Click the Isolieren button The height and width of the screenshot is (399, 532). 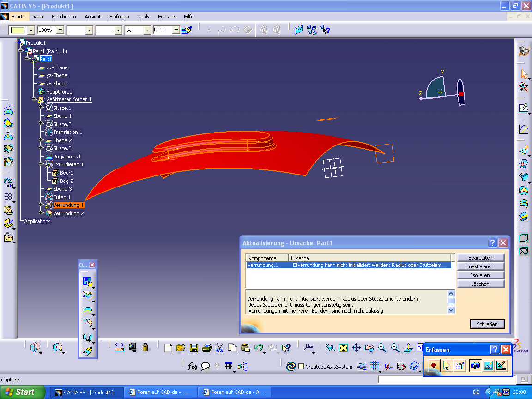point(480,276)
